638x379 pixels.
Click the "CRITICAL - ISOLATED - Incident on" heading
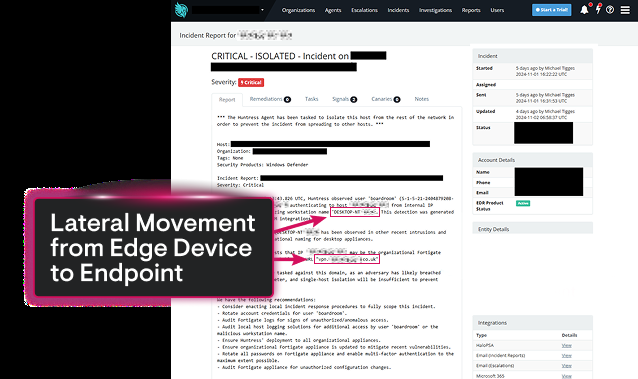pos(280,56)
